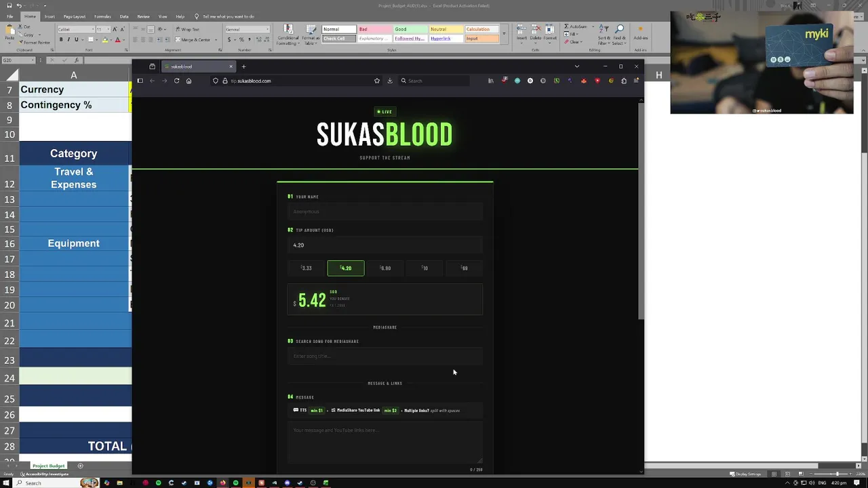
Task: Click Paste in Excel clipboard group
Action: pos(10,33)
